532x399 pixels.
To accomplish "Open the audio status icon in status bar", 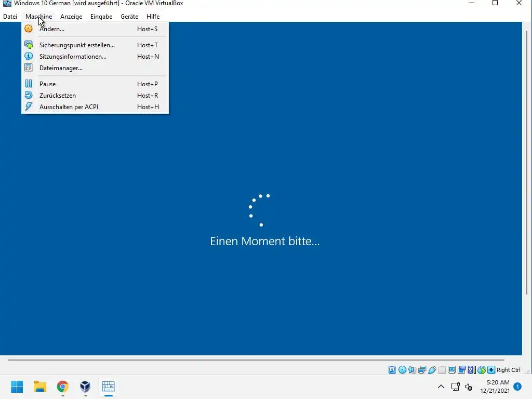I will tap(412, 370).
